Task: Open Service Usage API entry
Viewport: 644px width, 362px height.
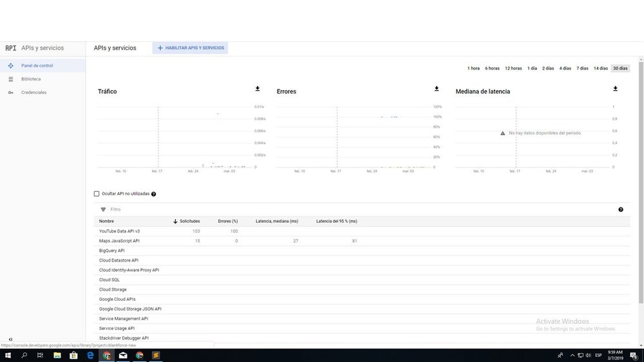Action: (x=117, y=329)
